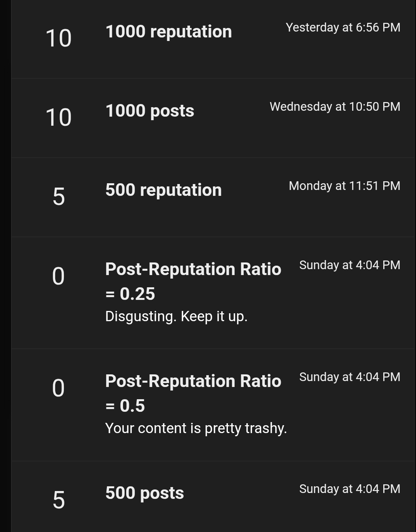Open "Post-Reputation Ratio = 0.5" trophy title
The width and height of the screenshot is (416, 532).
click(193, 393)
